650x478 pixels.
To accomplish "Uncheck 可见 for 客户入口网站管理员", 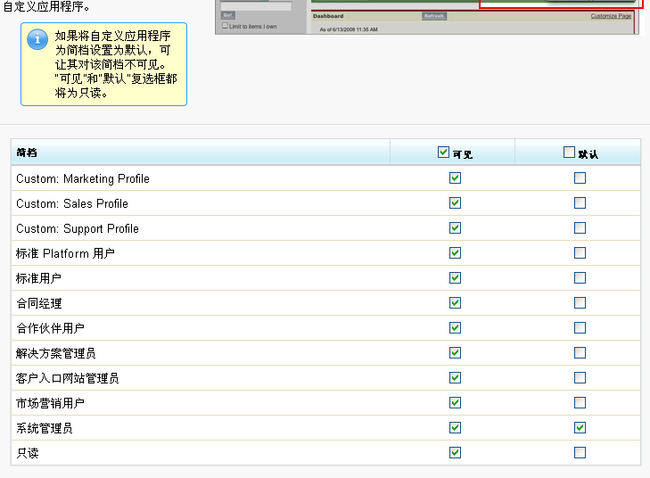I will [x=455, y=378].
